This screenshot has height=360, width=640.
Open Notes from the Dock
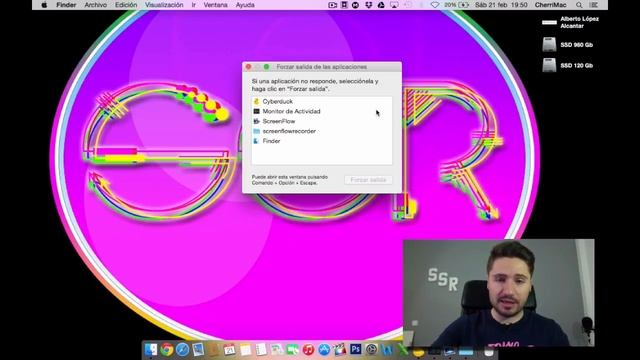pyautogui.click(x=245, y=349)
